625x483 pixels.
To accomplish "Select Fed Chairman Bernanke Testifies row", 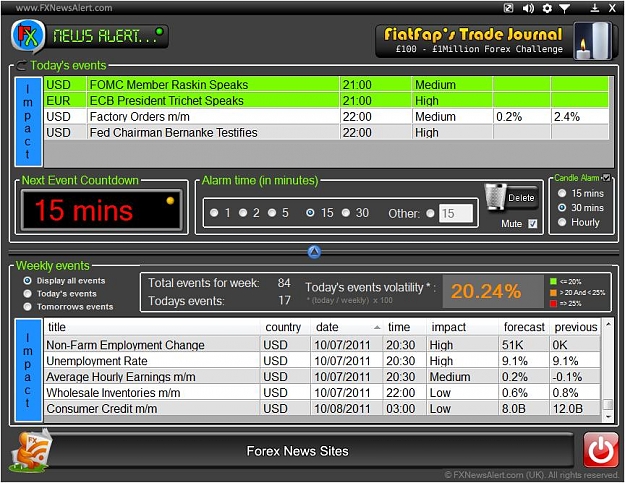I will (326, 132).
